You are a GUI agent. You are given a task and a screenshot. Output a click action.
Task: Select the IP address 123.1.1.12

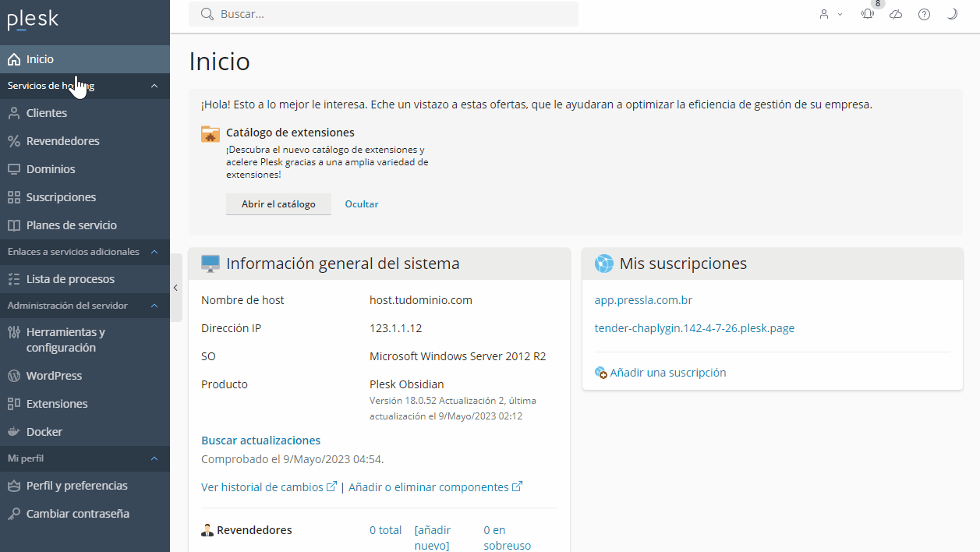pos(396,328)
